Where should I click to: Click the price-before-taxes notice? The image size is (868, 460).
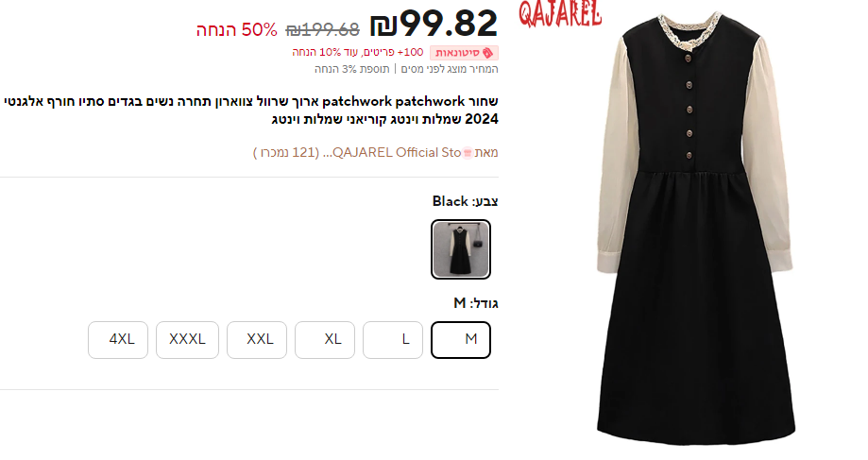(x=450, y=69)
